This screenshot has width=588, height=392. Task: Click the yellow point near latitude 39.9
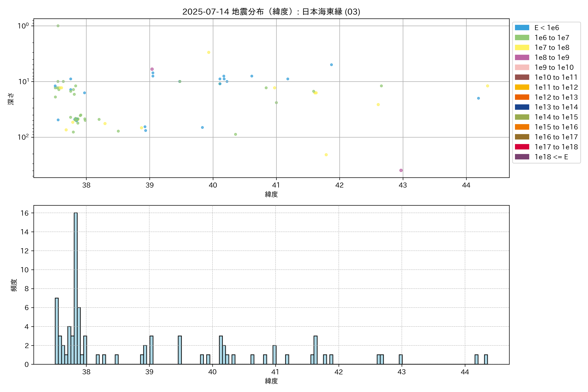click(209, 52)
